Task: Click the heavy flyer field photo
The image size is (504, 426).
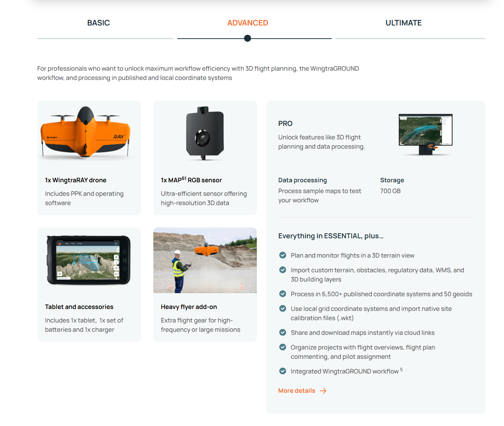Action: click(205, 260)
